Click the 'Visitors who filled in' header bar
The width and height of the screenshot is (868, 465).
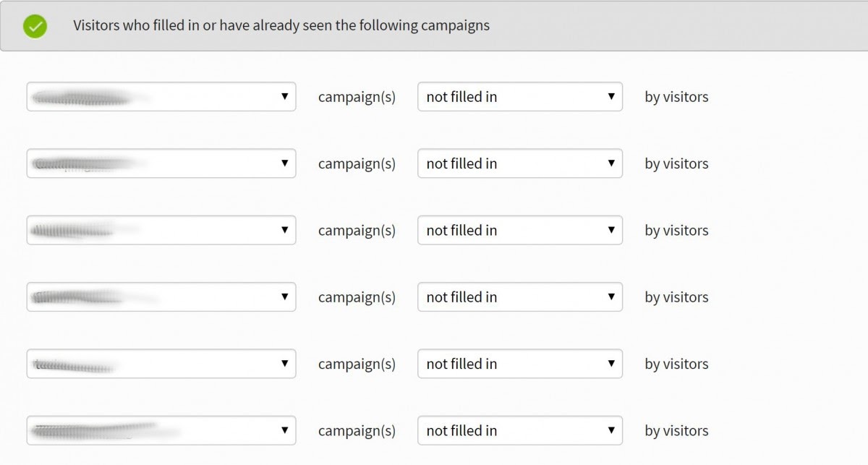[x=434, y=26]
